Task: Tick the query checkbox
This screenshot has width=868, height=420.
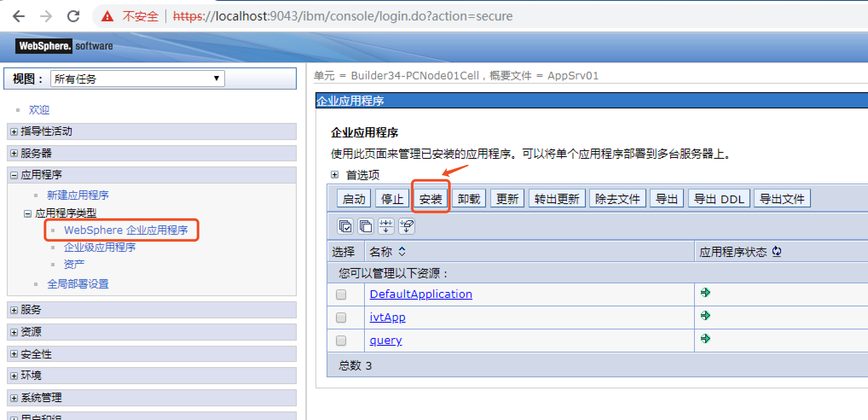Action: [341, 341]
